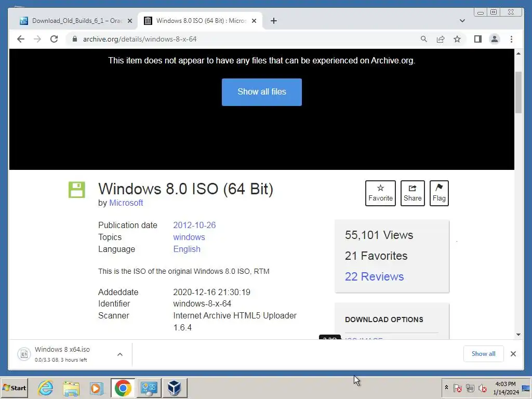Go back to the previous page

point(21,39)
